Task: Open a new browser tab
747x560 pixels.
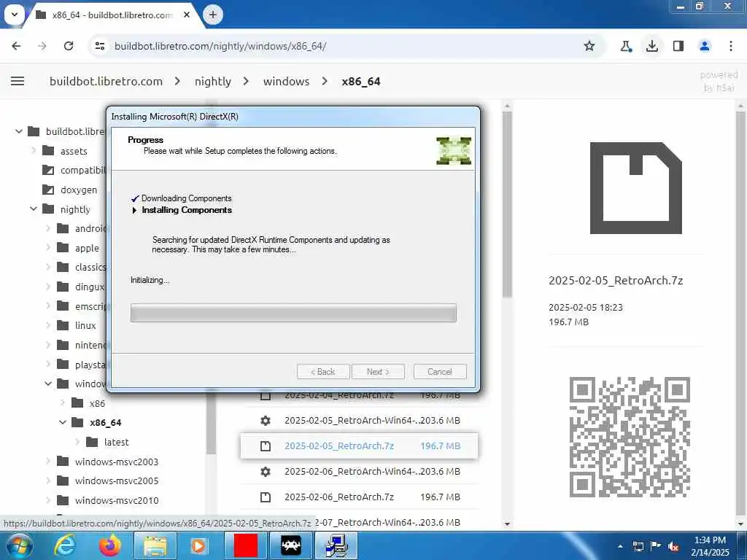Action: point(213,15)
